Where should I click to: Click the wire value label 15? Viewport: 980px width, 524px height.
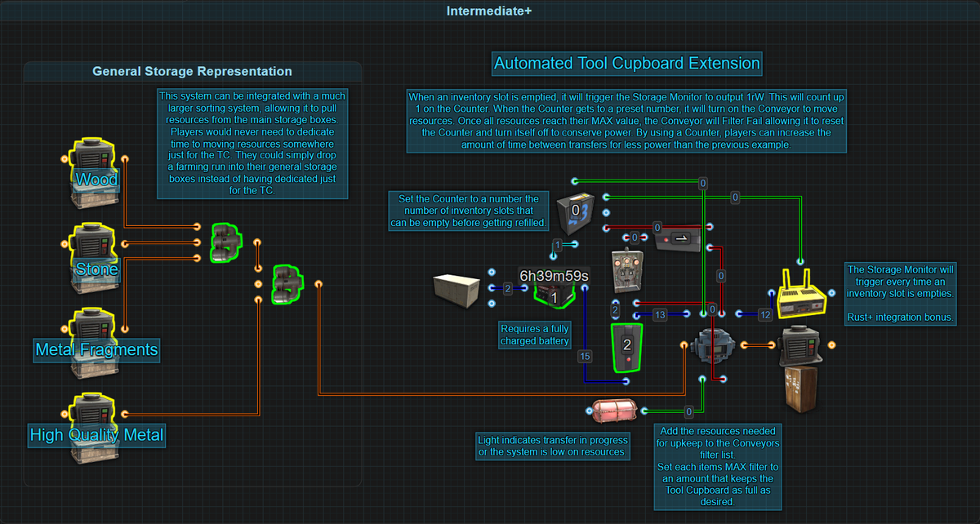click(584, 355)
